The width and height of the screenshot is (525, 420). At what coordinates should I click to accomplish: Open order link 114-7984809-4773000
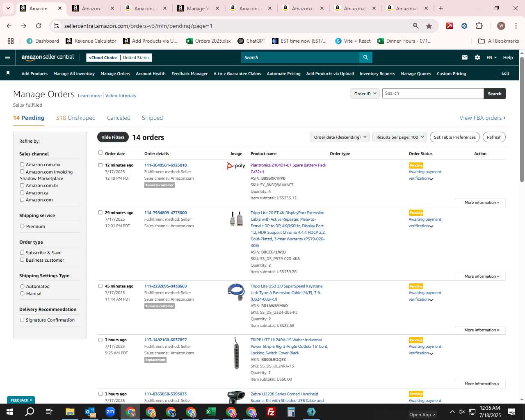pyautogui.click(x=165, y=212)
